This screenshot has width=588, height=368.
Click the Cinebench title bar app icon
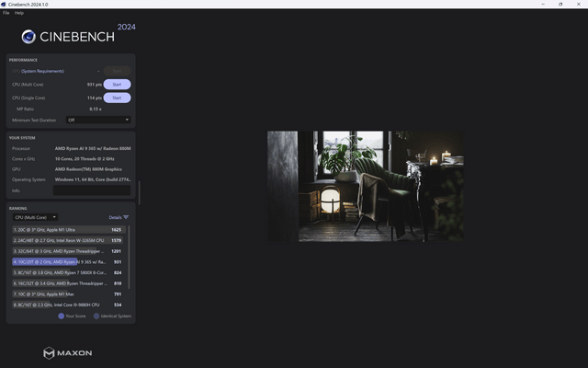point(4,4)
